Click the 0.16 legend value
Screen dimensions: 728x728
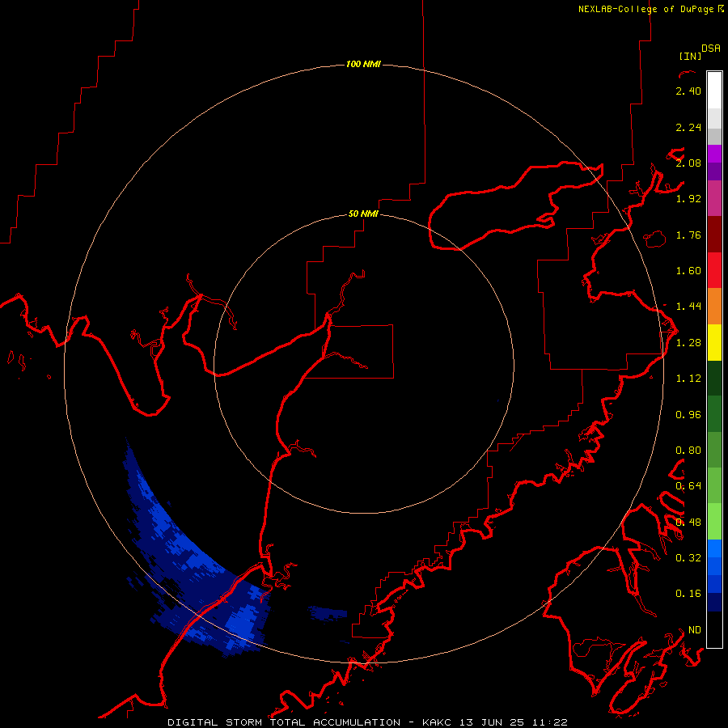[688, 594]
